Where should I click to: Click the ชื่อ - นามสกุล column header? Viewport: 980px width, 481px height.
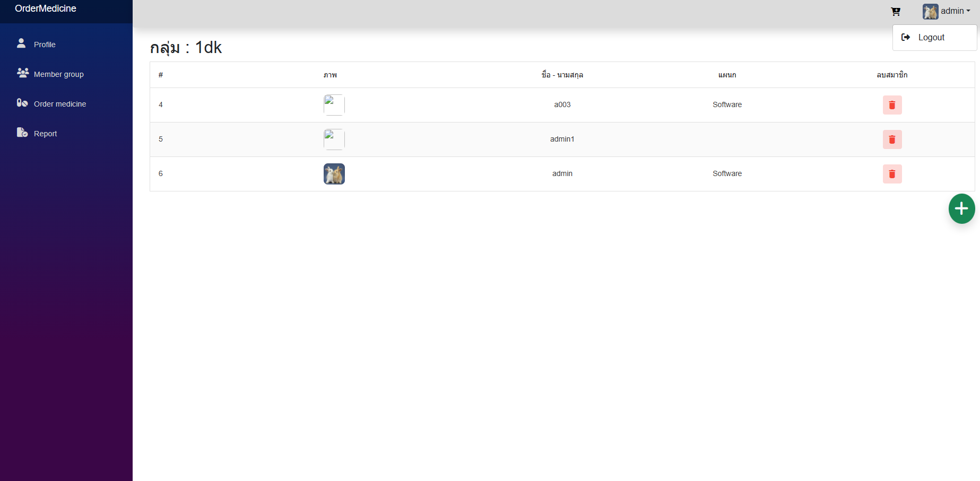tap(562, 75)
